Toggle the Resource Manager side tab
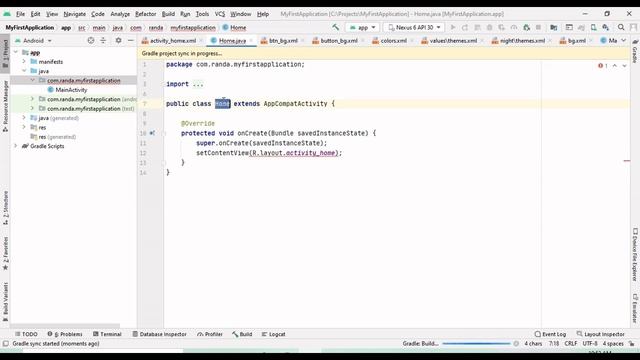 [5, 106]
